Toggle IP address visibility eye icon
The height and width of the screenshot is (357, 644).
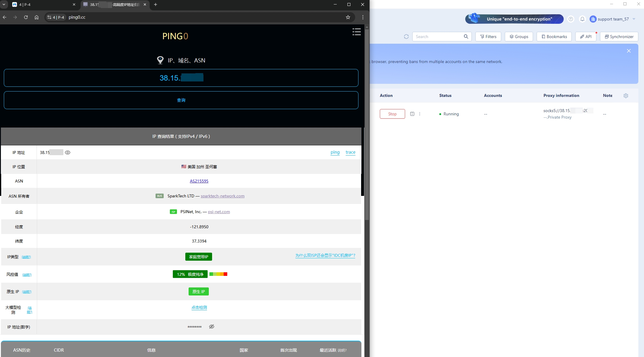(68, 152)
